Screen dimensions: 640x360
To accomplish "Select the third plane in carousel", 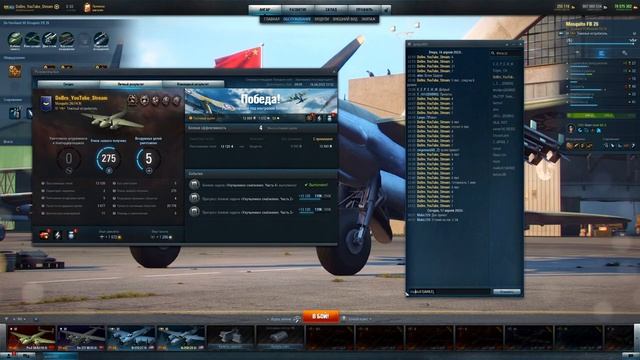I will coord(131,338).
